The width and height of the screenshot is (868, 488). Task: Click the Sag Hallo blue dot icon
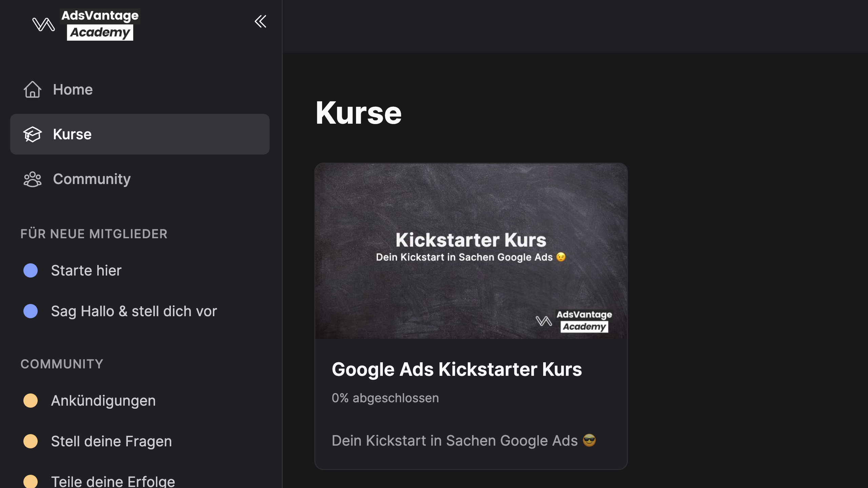(31, 311)
